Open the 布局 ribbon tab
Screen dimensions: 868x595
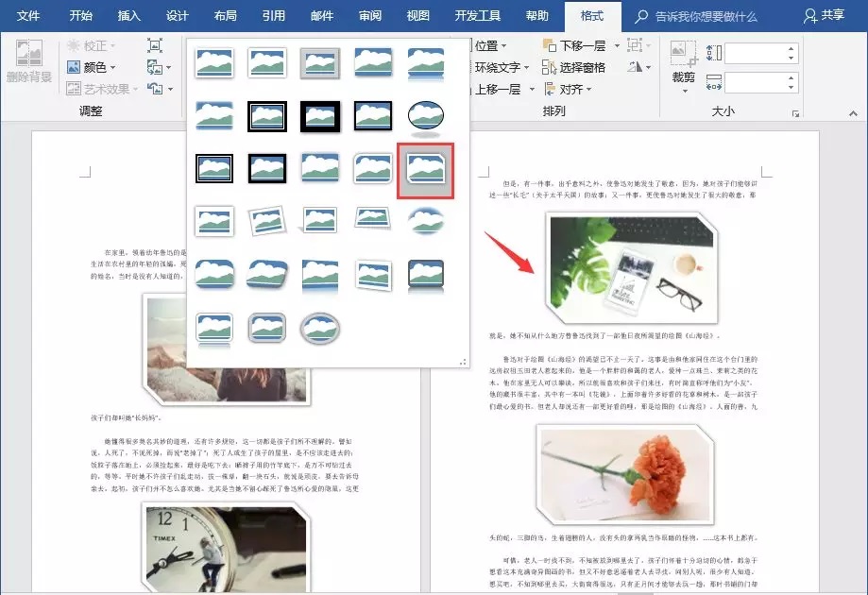(226, 15)
